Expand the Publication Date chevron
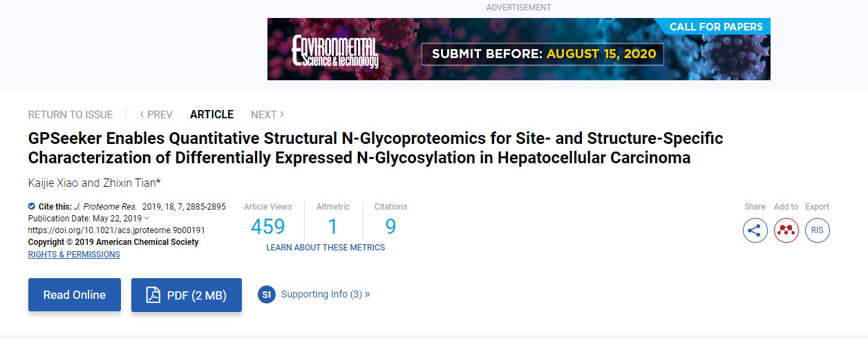868x339 pixels. click(147, 219)
